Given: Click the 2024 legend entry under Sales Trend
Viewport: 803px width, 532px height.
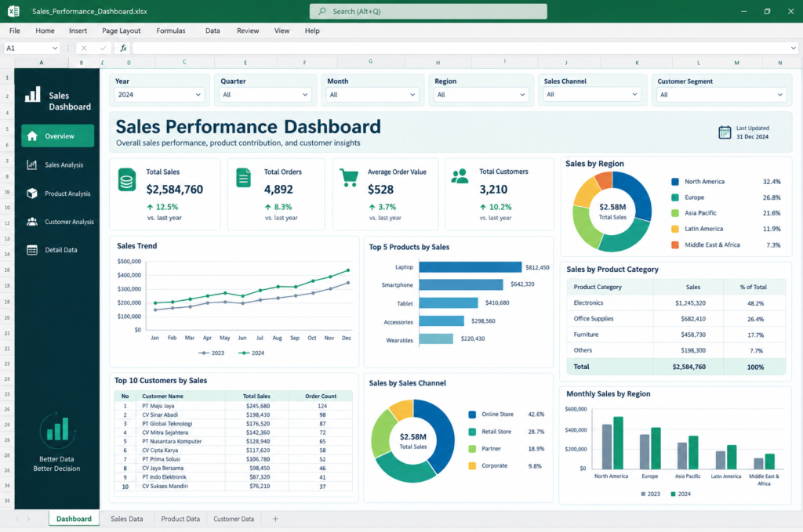Looking at the screenshot, I should coord(252,353).
